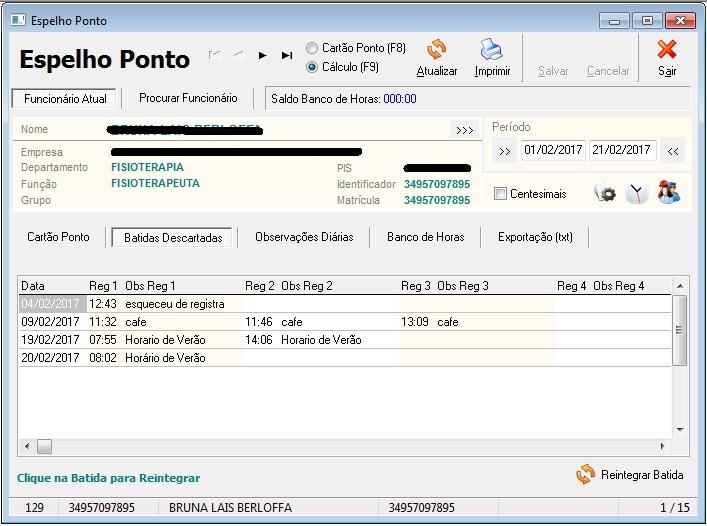Image resolution: width=707 pixels, height=526 pixels.
Task: Go to the next record arrow
Action: [263, 56]
